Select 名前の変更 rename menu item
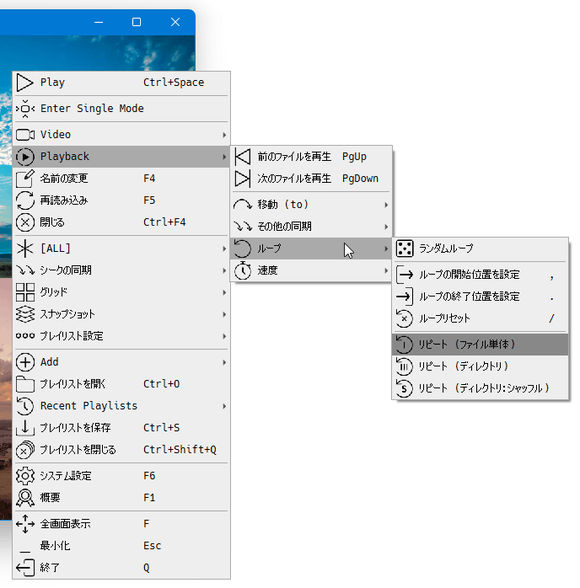Viewport: 580px width, 588px height. coord(121,178)
